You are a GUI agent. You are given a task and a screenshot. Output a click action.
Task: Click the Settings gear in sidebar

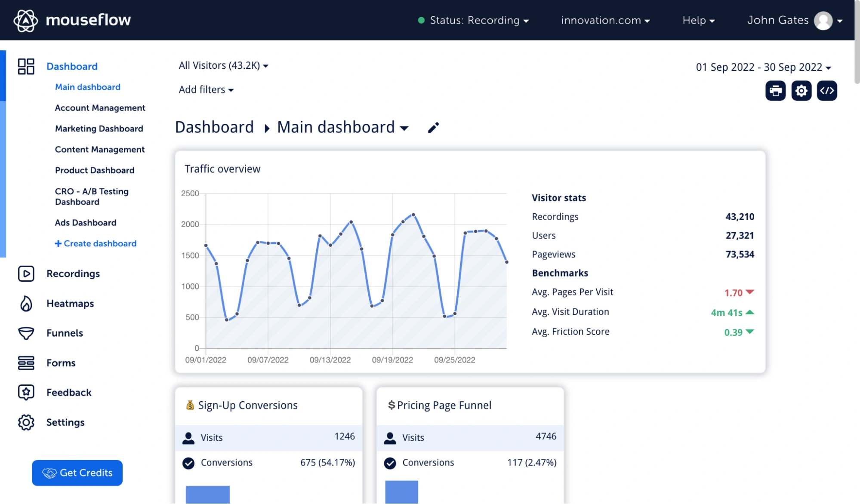click(26, 422)
